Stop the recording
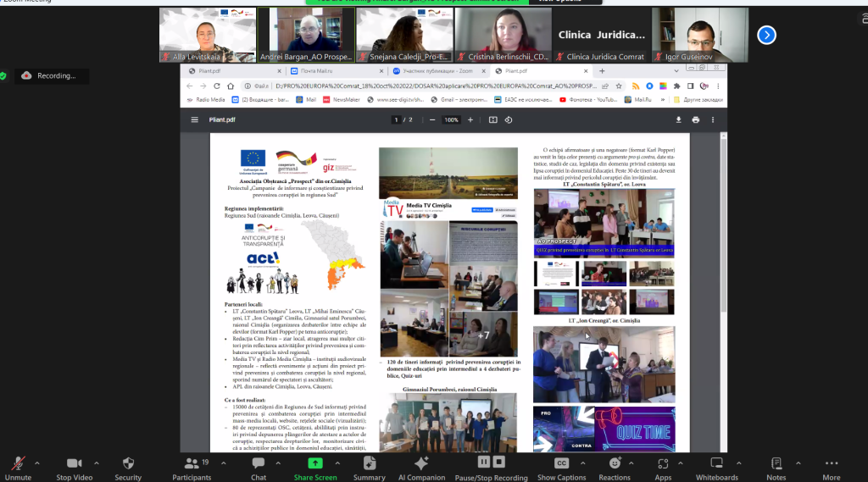The width and height of the screenshot is (868, 482). pyautogui.click(x=498, y=462)
